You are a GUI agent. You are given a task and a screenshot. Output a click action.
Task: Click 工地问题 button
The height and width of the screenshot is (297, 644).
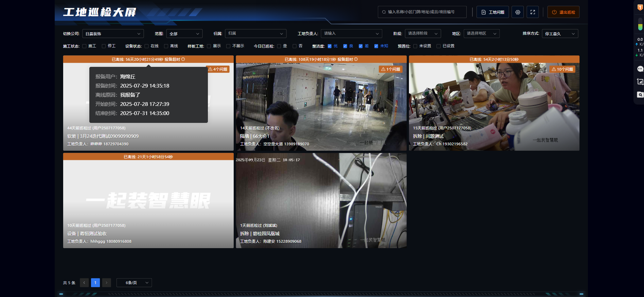[x=493, y=12]
